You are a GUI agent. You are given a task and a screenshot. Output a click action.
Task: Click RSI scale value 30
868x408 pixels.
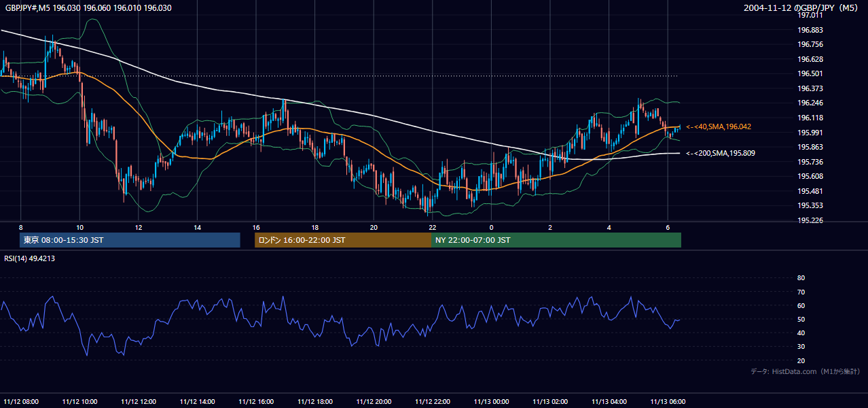coord(801,346)
